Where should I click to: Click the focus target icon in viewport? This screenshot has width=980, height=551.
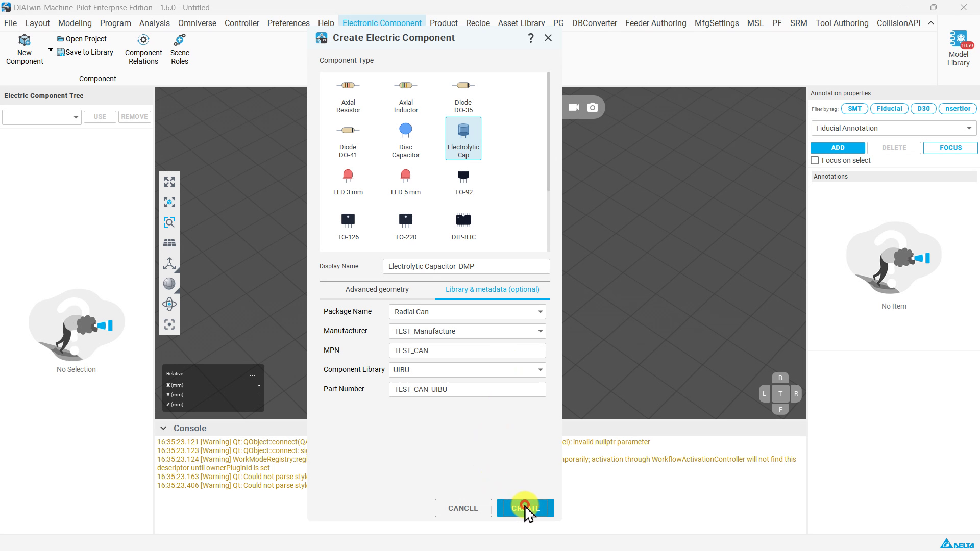pyautogui.click(x=169, y=325)
